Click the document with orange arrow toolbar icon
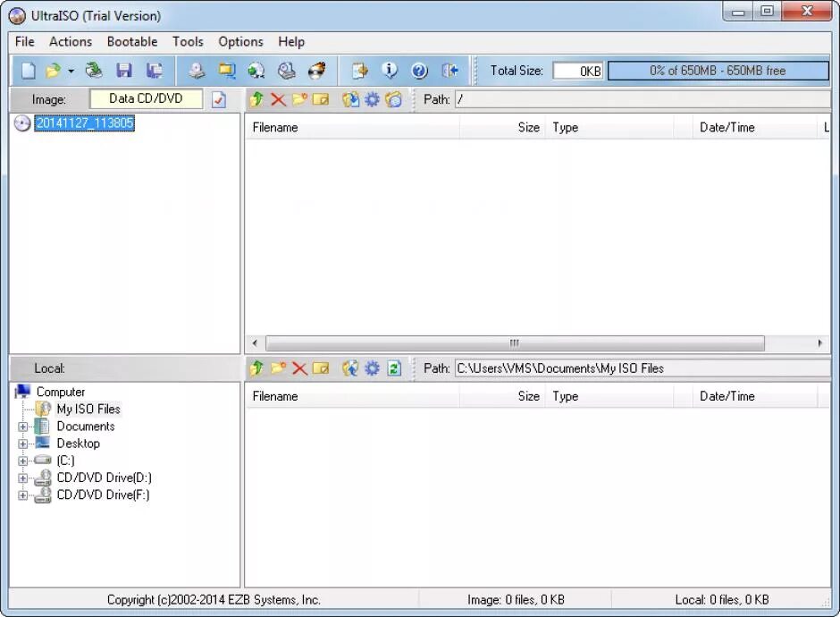 click(x=359, y=71)
